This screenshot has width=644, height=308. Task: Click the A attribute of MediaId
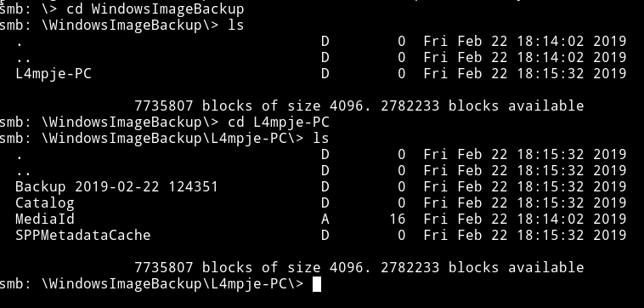pos(325,220)
